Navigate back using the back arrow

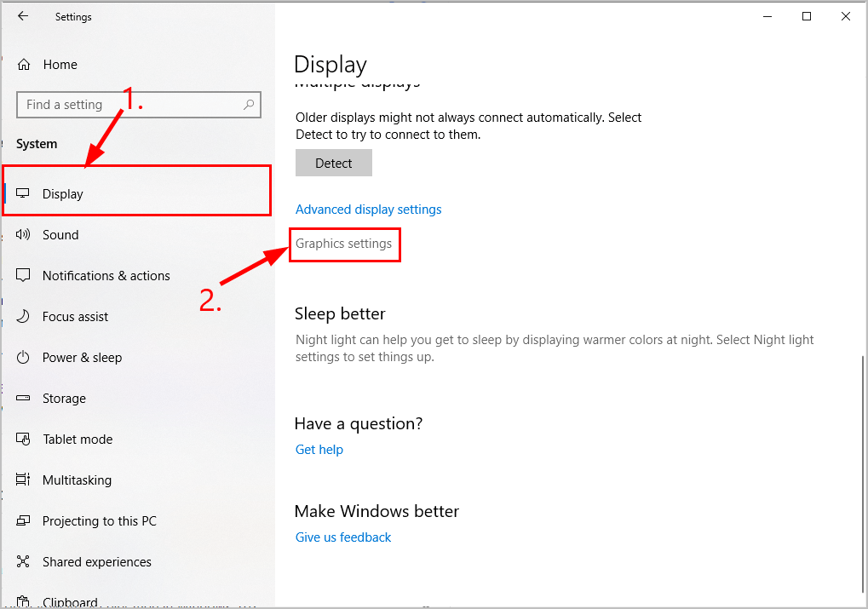(x=22, y=16)
